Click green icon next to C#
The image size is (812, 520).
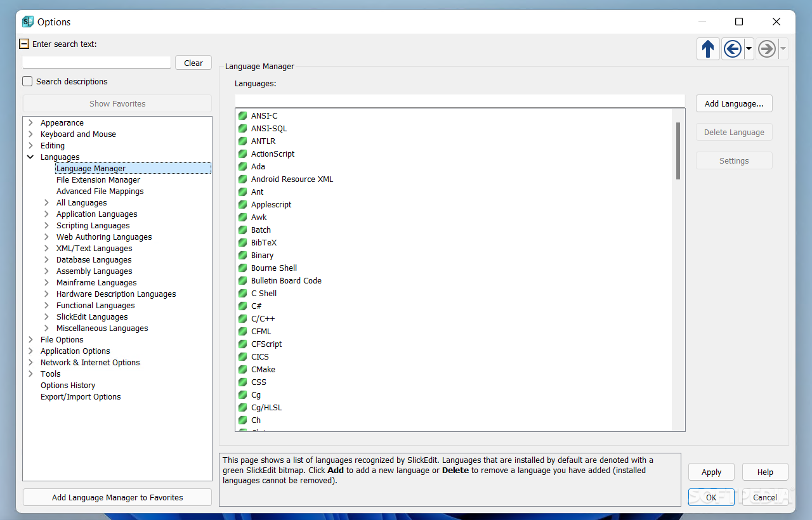point(242,306)
